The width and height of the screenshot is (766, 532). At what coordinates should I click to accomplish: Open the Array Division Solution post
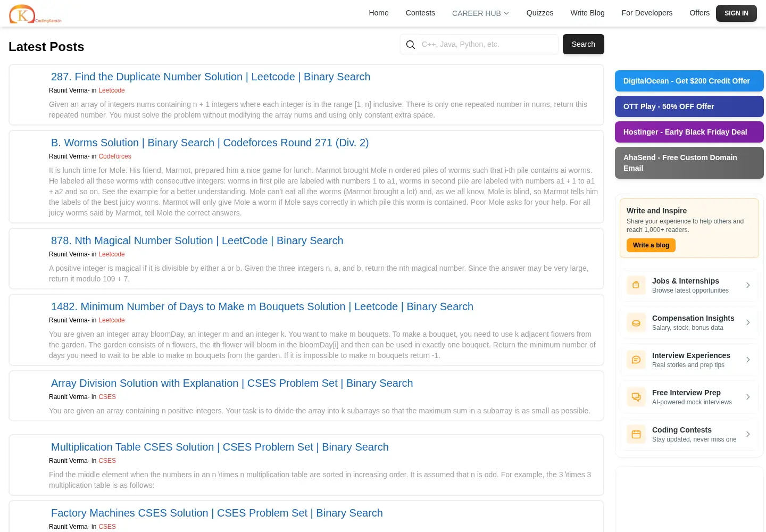pos(232,383)
